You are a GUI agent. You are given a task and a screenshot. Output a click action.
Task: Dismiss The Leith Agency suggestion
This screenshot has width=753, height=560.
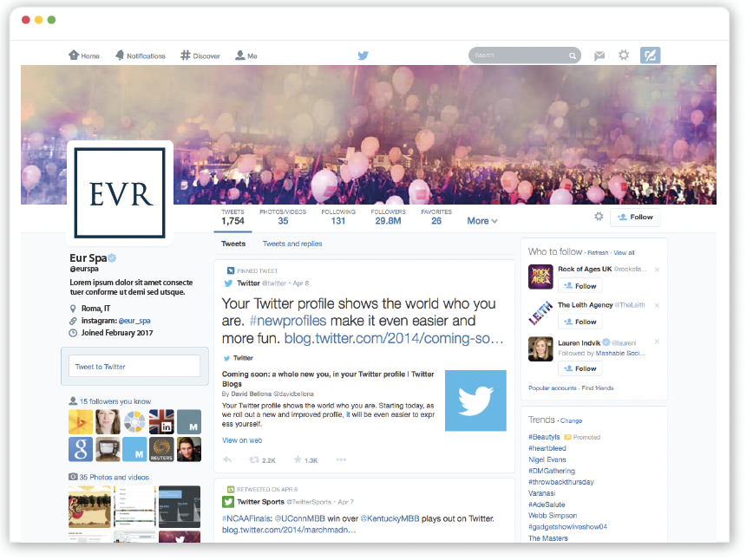[x=657, y=306]
